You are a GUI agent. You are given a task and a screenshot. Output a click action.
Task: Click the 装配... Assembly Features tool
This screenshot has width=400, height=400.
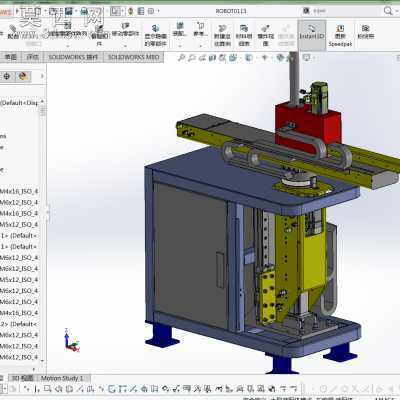tap(180, 29)
